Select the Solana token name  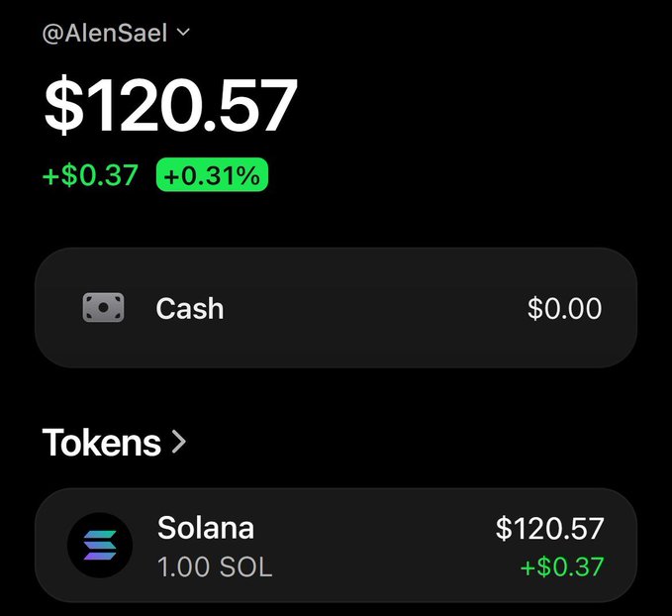coord(206,528)
